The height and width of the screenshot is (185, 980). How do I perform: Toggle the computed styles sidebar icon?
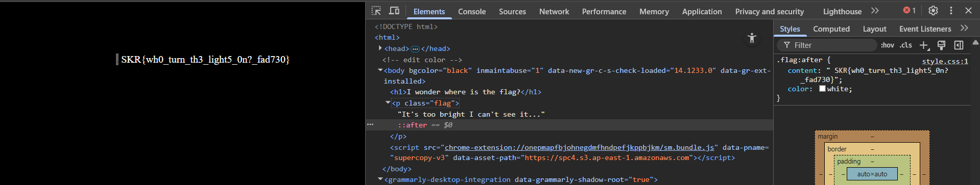(x=959, y=45)
